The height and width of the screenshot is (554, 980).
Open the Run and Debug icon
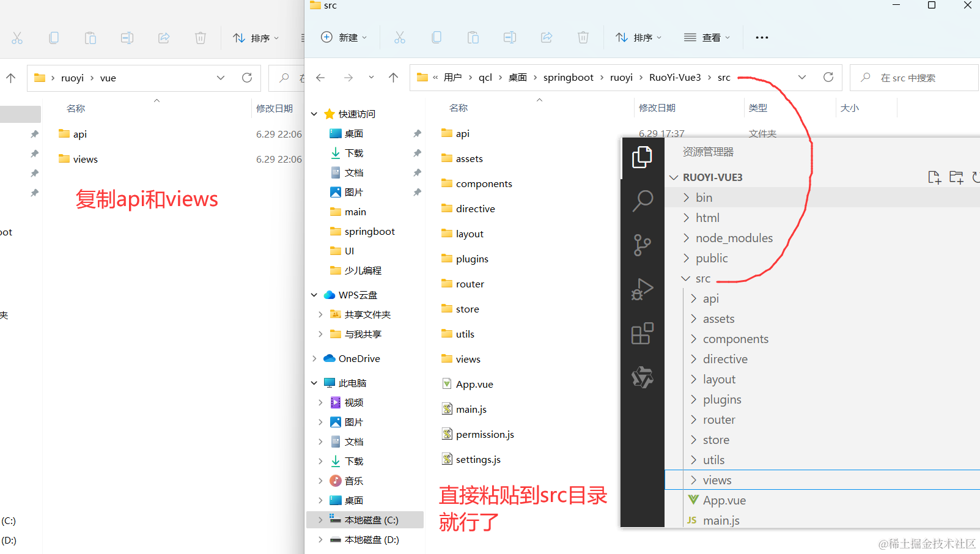(x=642, y=289)
